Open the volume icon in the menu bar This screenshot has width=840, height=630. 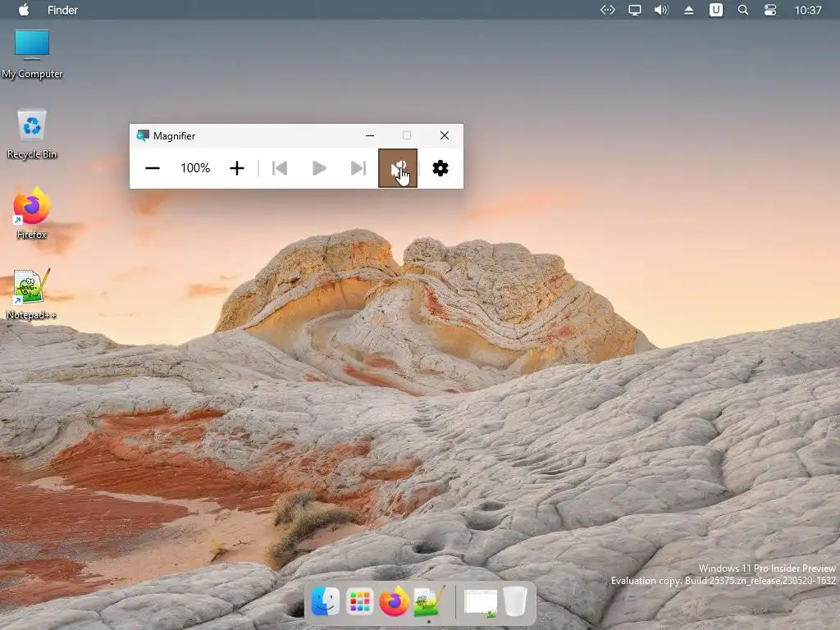coord(662,10)
